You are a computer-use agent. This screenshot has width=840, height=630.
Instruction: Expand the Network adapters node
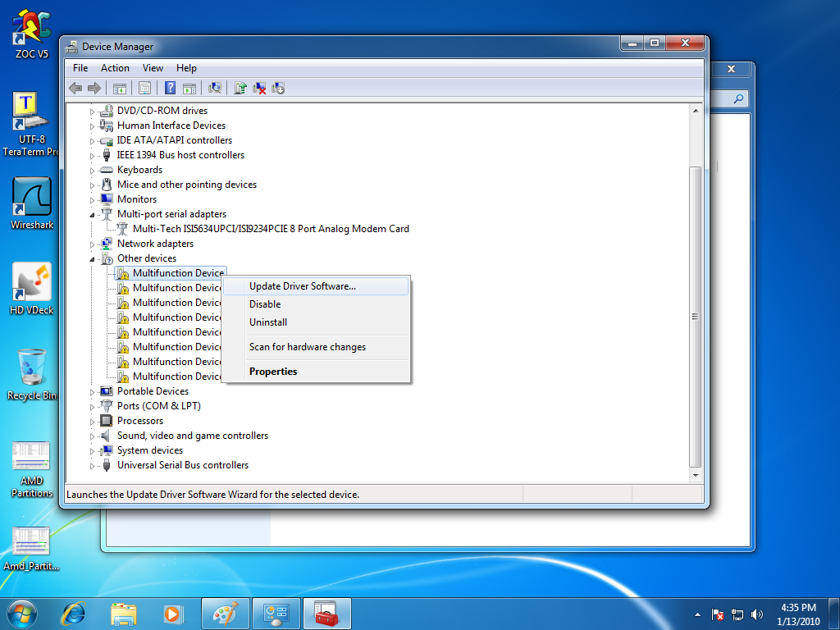click(93, 244)
